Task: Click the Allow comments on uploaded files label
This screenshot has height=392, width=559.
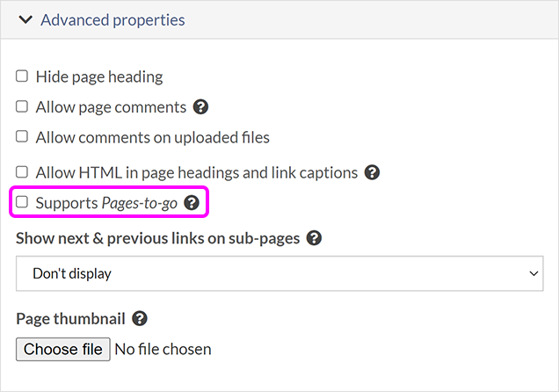Action: [x=152, y=137]
